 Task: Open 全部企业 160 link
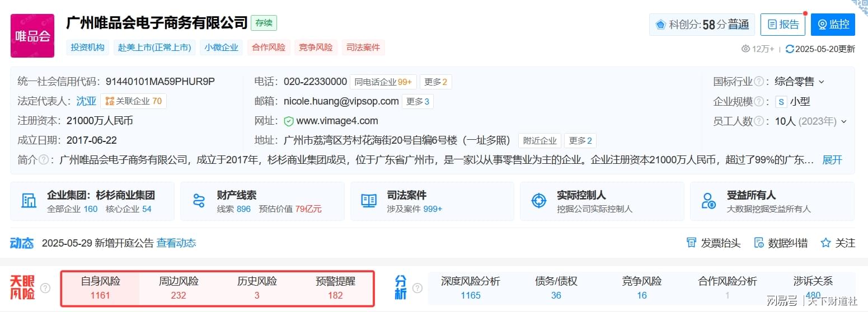(72, 209)
